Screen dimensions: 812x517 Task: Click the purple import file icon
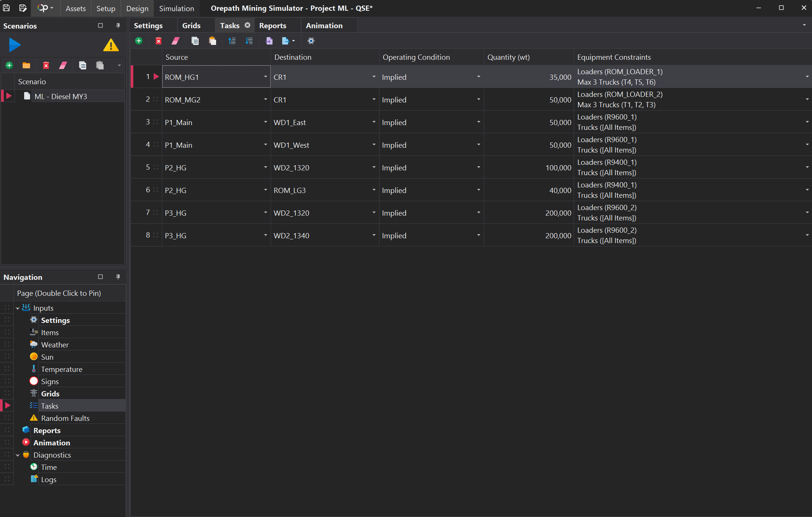click(x=269, y=41)
